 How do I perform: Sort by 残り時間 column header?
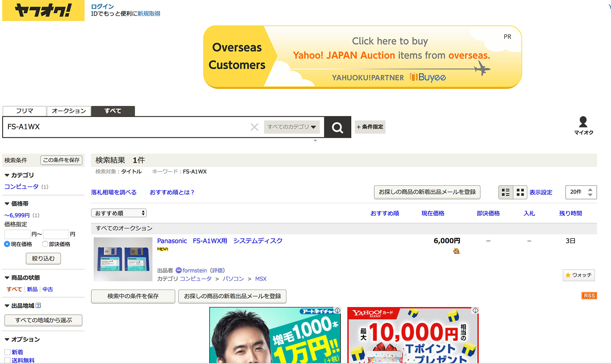click(571, 214)
